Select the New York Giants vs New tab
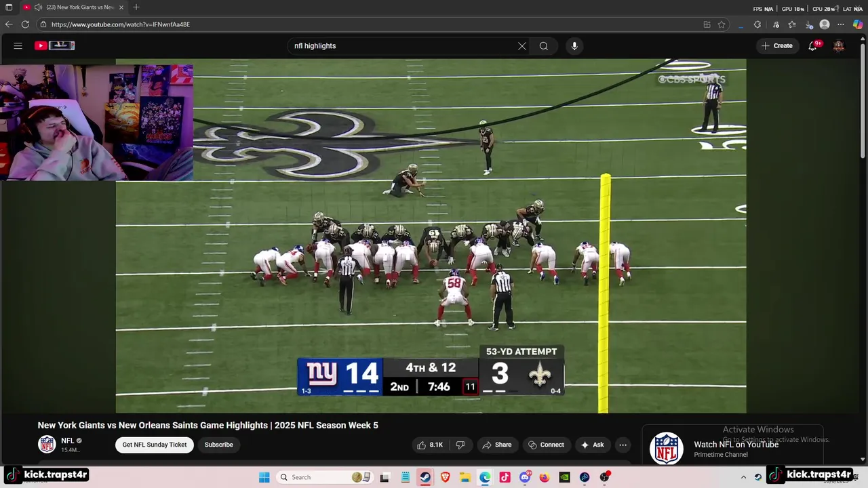 [x=73, y=7]
